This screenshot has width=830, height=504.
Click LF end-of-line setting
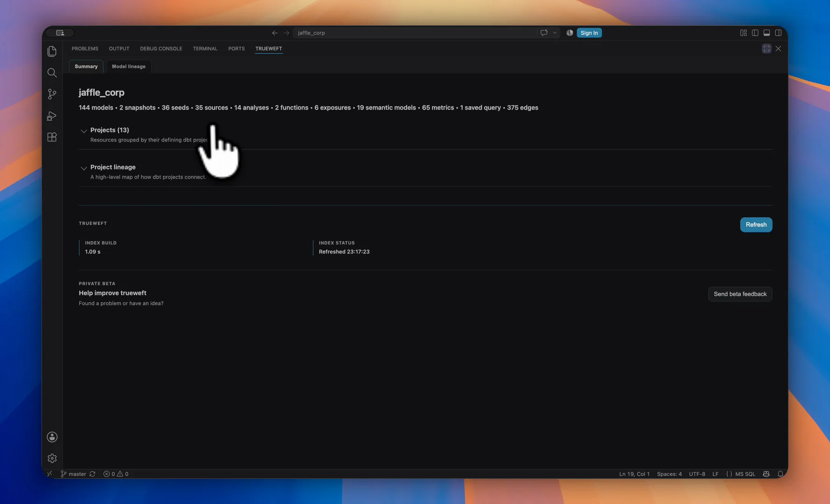pos(715,474)
